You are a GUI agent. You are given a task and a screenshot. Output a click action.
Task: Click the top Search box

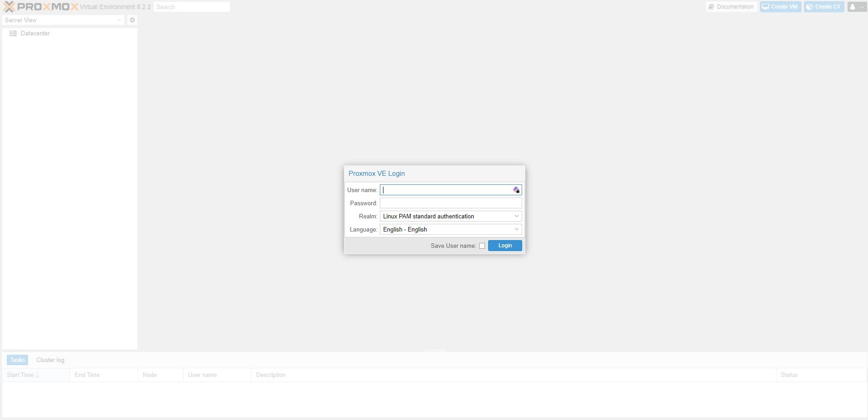point(191,7)
